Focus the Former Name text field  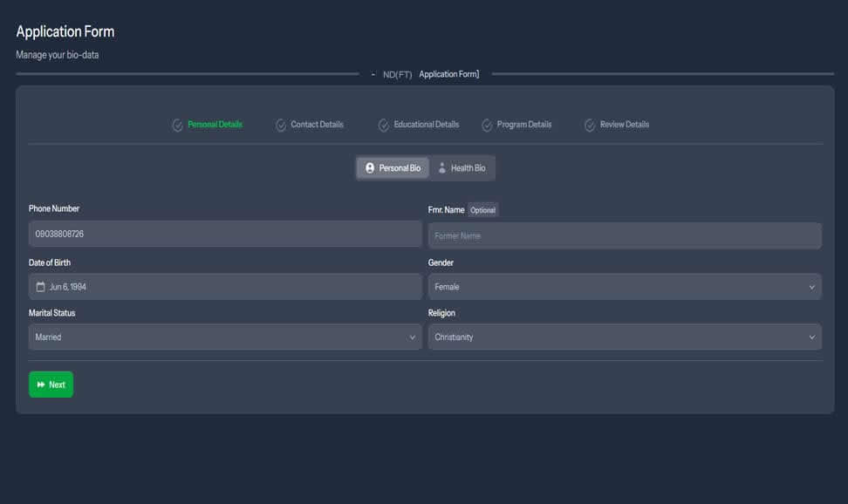(x=624, y=235)
